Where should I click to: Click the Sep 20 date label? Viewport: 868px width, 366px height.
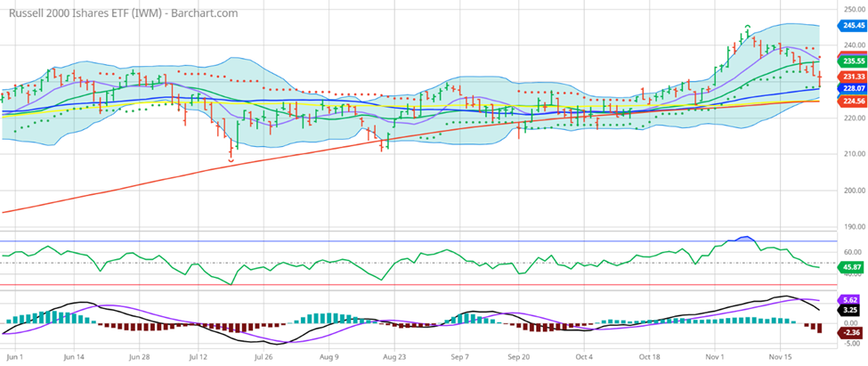click(519, 358)
